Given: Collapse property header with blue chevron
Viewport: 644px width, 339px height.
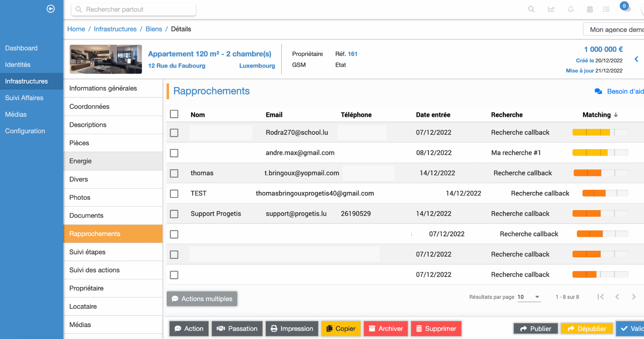Looking at the screenshot, I should pyautogui.click(x=636, y=60).
